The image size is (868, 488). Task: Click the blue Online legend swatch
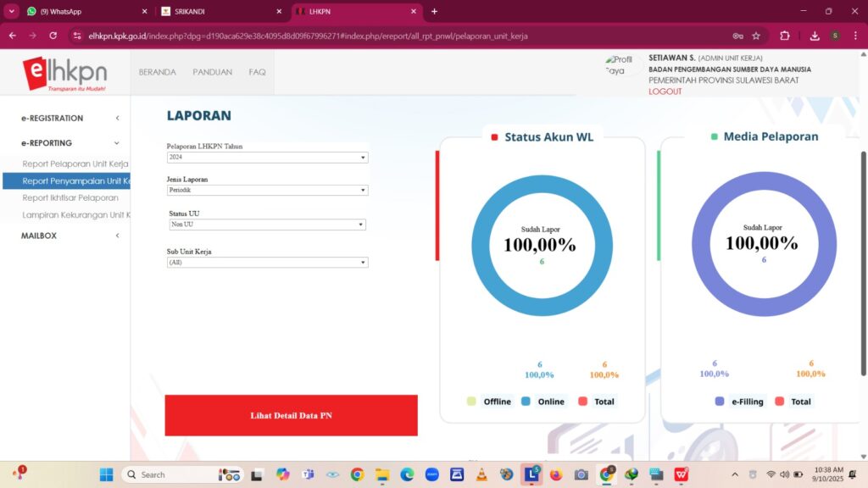tap(526, 402)
